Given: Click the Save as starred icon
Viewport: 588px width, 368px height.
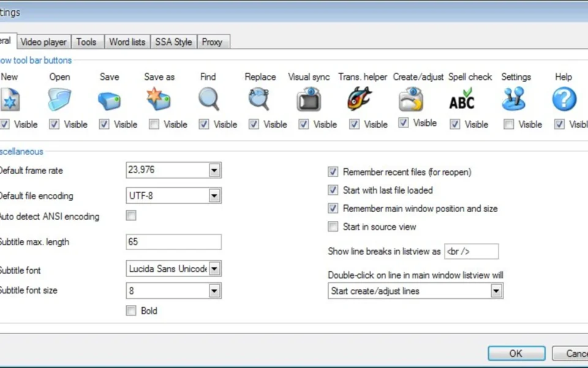Looking at the screenshot, I should [159, 99].
